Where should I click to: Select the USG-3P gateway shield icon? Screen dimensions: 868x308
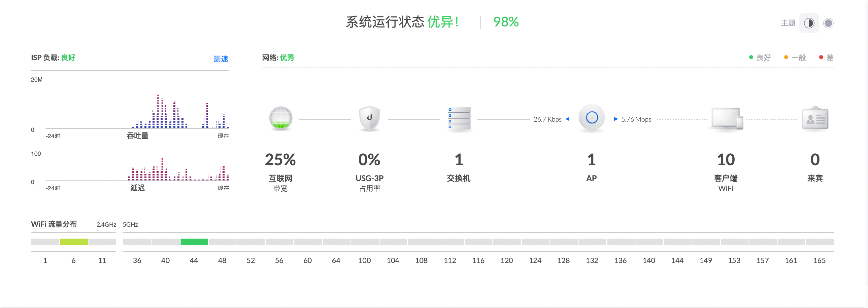[x=369, y=118]
